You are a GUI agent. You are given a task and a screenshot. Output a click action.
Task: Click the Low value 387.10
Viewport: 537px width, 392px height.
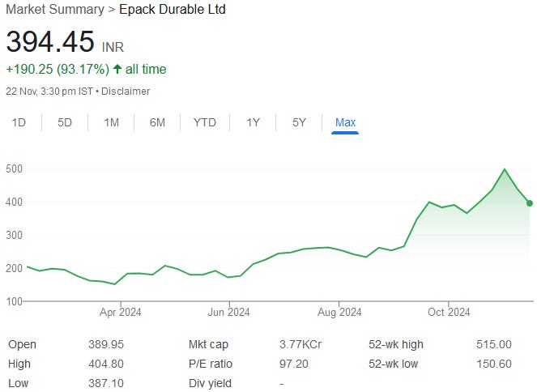tap(106, 383)
